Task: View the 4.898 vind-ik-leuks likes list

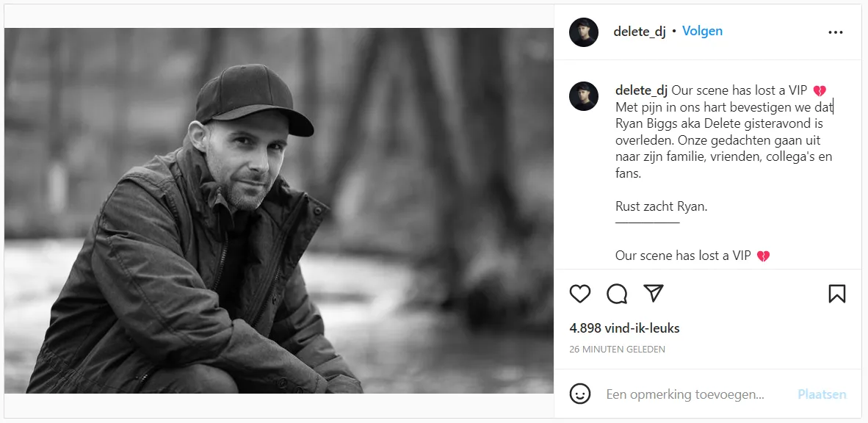Action: point(624,328)
